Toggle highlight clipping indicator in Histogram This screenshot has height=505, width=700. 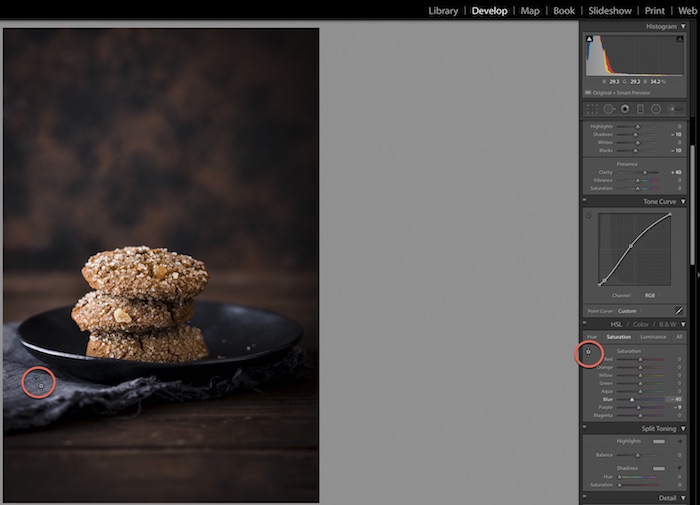[679, 39]
